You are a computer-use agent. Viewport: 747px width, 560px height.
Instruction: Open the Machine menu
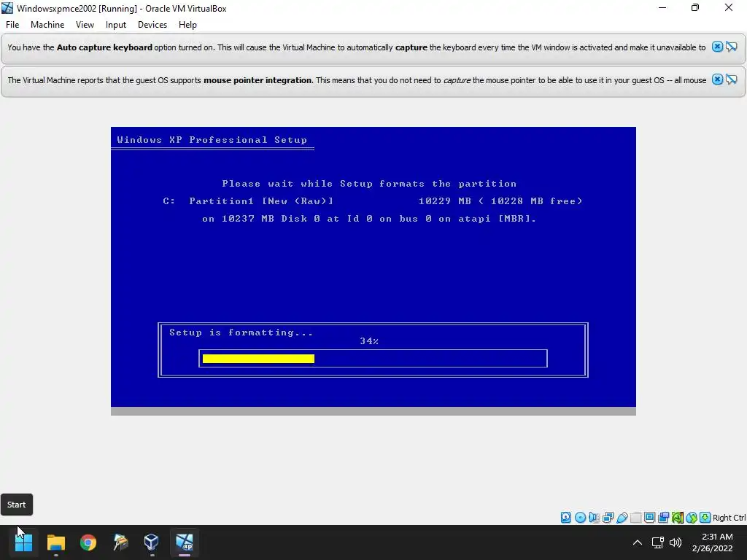tap(47, 25)
